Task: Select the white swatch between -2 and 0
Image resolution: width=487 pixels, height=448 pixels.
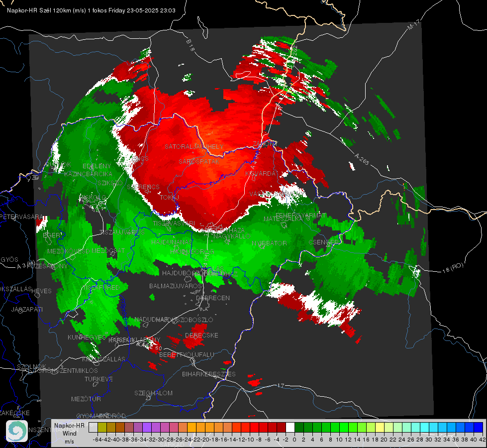Action: click(290, 427)
